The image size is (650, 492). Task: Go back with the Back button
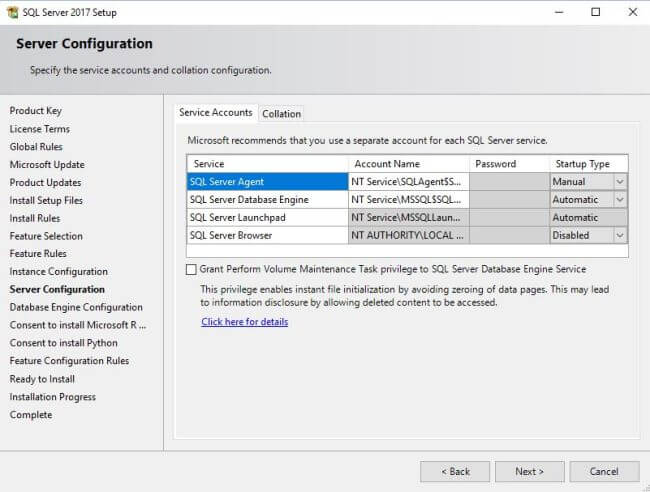click(x=455, y=471)
